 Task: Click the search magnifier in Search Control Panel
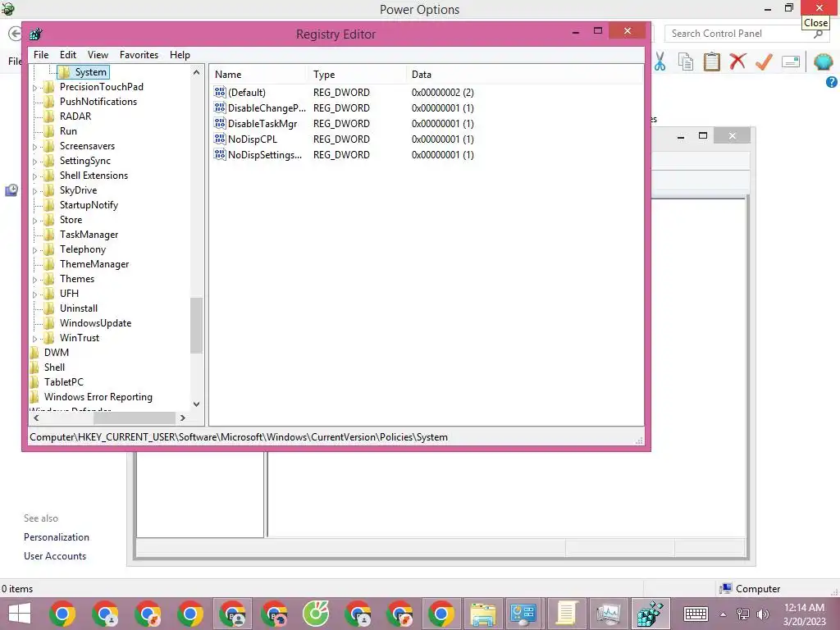pos(818,34)
